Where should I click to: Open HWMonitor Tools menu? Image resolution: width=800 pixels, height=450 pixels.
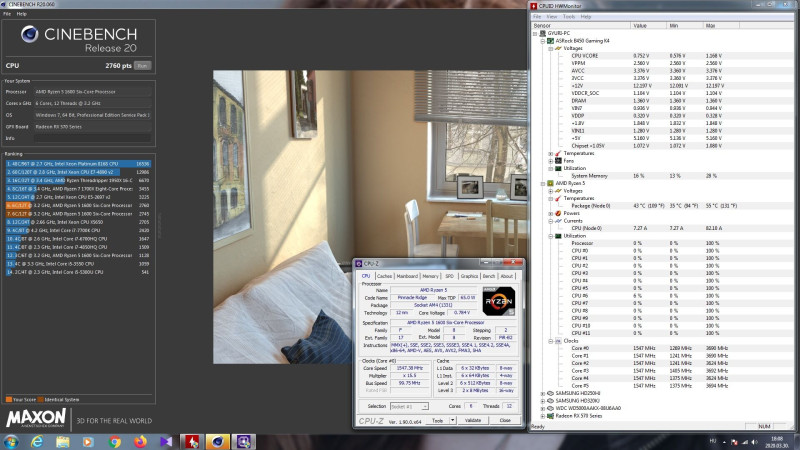pyautogui.click(x=569, y=17)
